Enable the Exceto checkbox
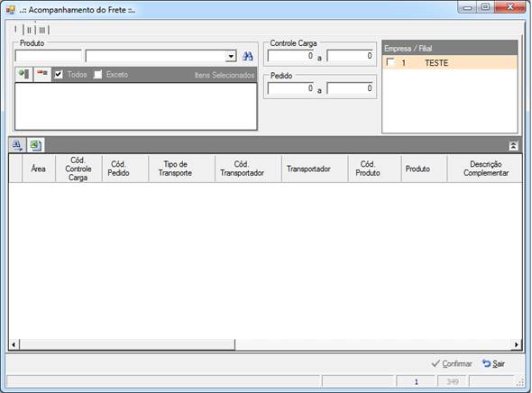532x393 pixels. pyautogui.click(x=97, y=74)
